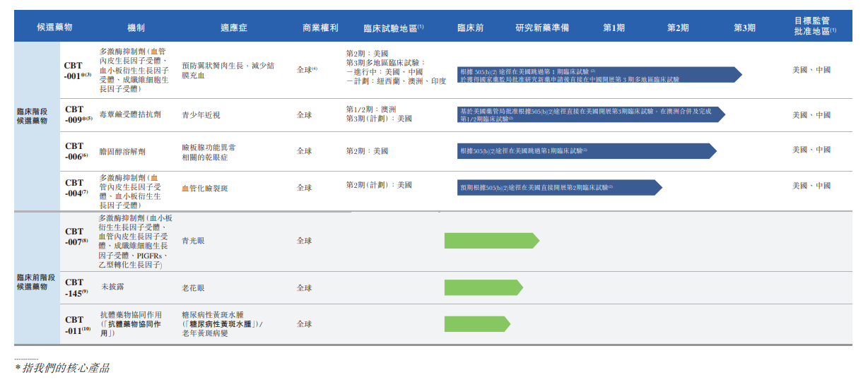This screenshot has height=382, width=868.
Task: Click 美國、中國 in the CBT-001 row
Action: pos(811,70)
